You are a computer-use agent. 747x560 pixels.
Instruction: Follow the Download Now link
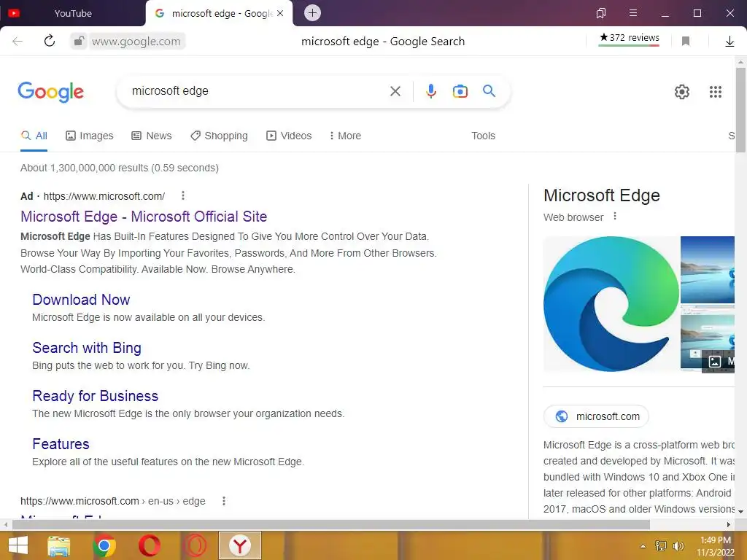pos(81,300)
